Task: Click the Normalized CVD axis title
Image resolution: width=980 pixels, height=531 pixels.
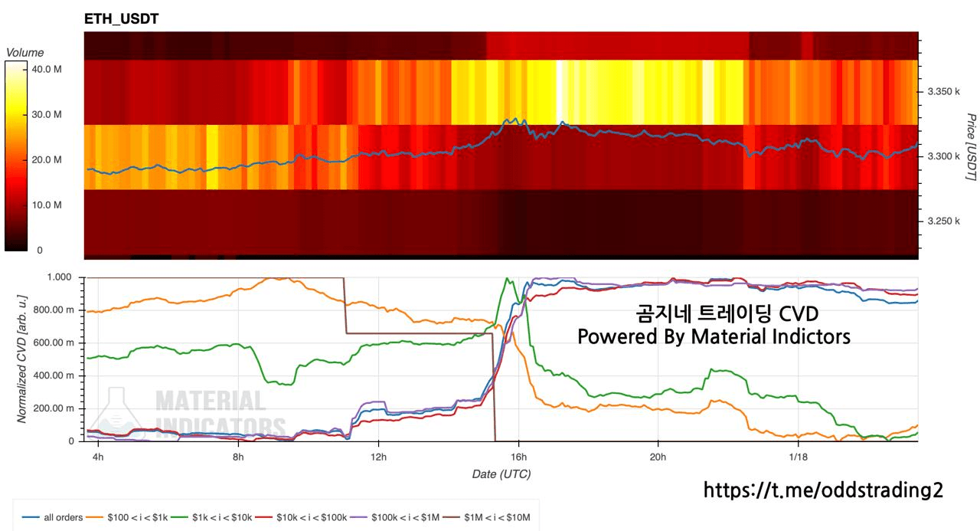Action: coord(22,359)
